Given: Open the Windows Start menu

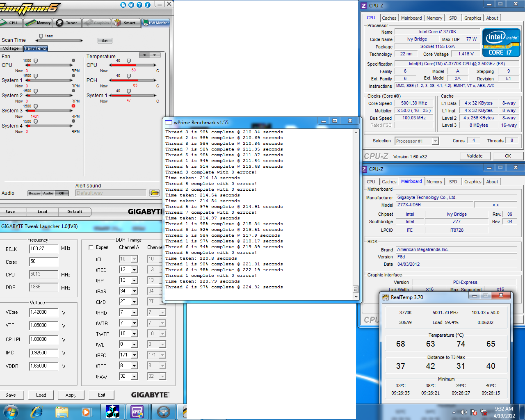Looking at the screenshot, I should coord(11,411).
